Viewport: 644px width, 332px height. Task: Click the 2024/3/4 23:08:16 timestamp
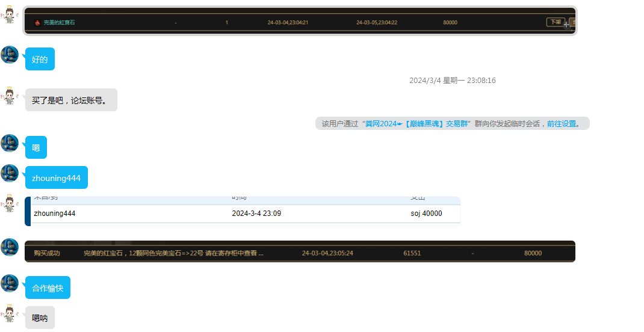tap(452, 81)
